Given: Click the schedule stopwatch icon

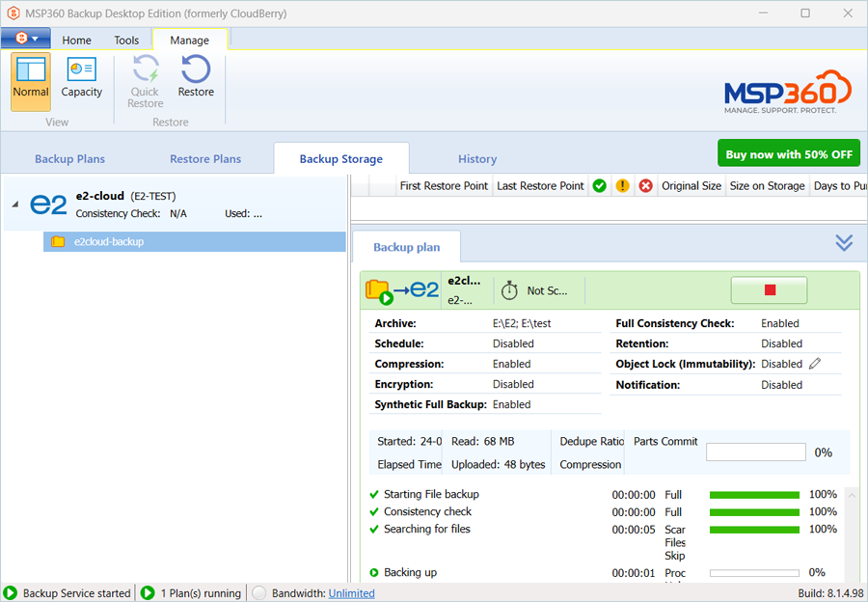Looking at the screenshot, I should coord(509,290).
